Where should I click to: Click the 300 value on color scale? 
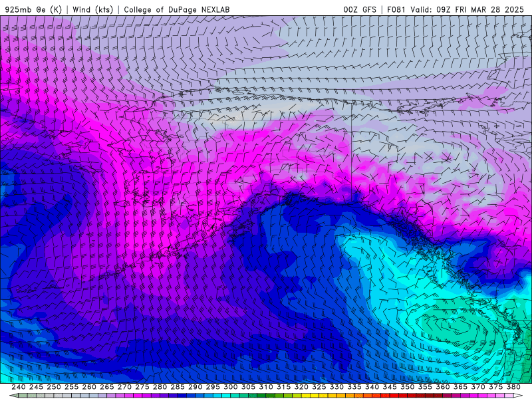pos(230,387)
